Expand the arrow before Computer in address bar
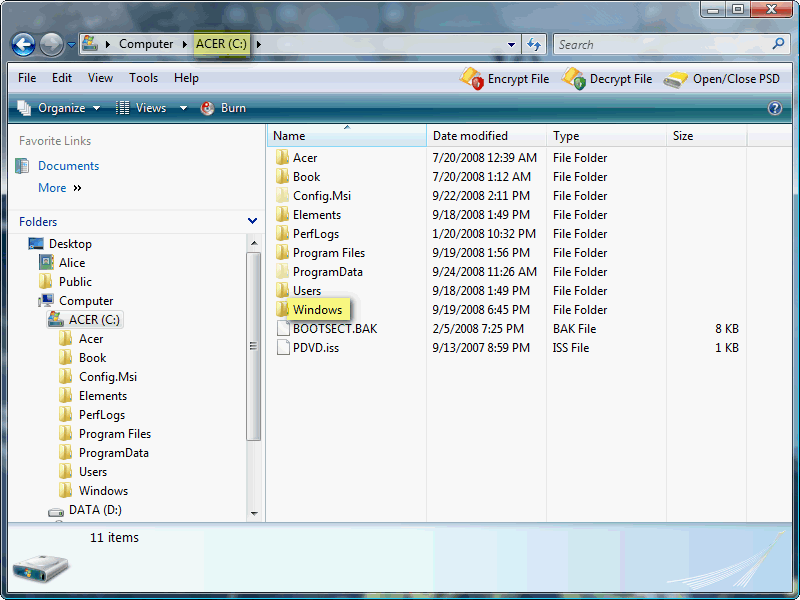 (108, 44)
